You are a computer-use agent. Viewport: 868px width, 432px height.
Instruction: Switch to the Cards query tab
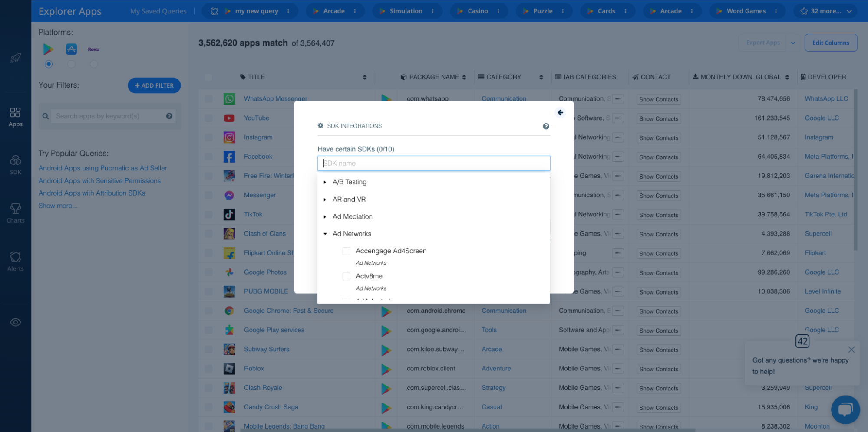point(606,11)
